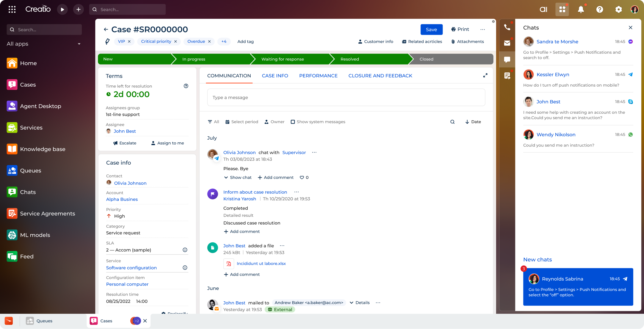Open the Email panel on the right

[x=507, y=43]
